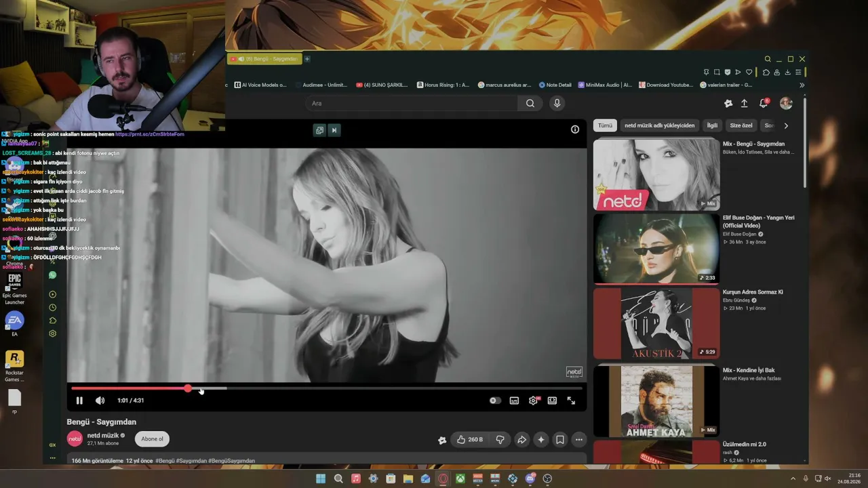This screenshot has height=488, width=868.
Task: Pause the Bengü video
Action: 79,401
